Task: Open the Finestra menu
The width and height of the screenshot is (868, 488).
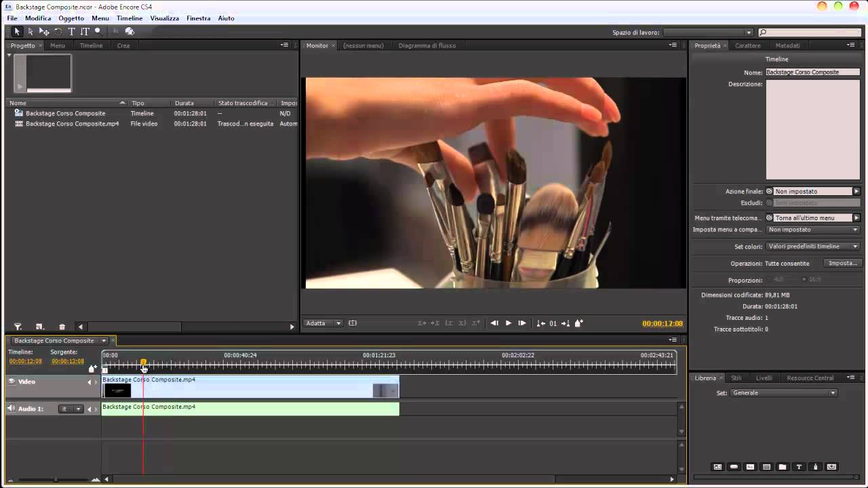Action: click(199, 18)
